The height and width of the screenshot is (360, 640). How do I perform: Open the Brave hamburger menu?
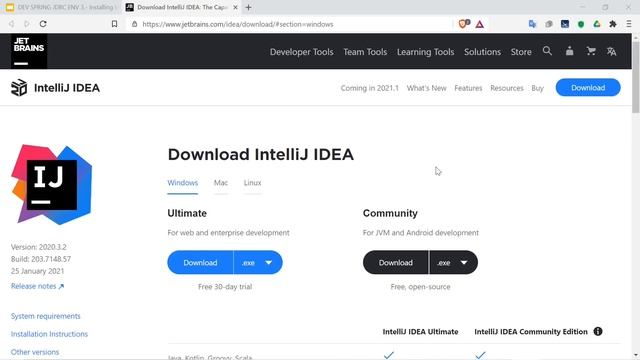pyautogui.click(x=629, y=24)
